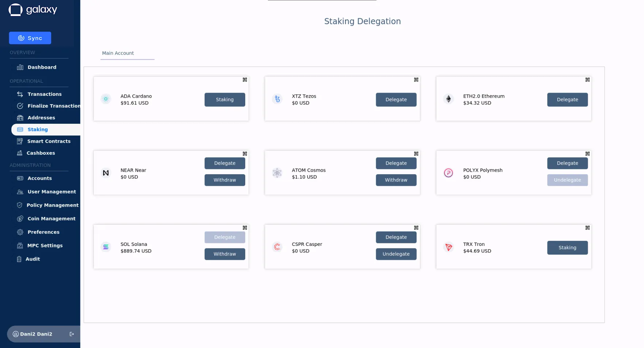Open QR code icon on XTZ Tezos card

click(416, 80)
